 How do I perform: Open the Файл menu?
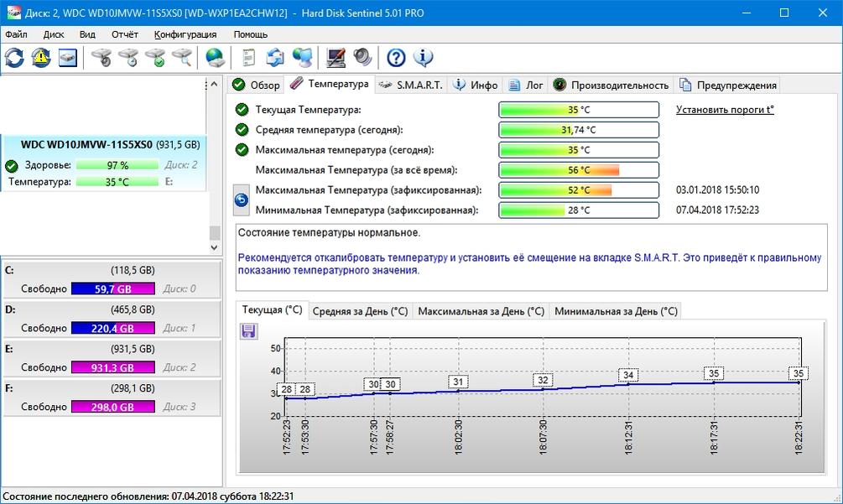pyautogui.click(x=16, y=34)
